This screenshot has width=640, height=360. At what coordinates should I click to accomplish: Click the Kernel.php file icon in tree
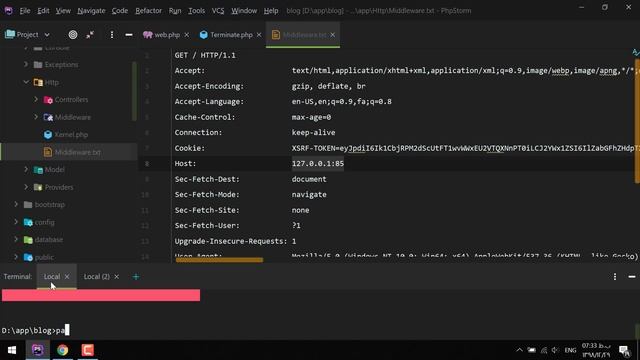click(x=48, y=134)
